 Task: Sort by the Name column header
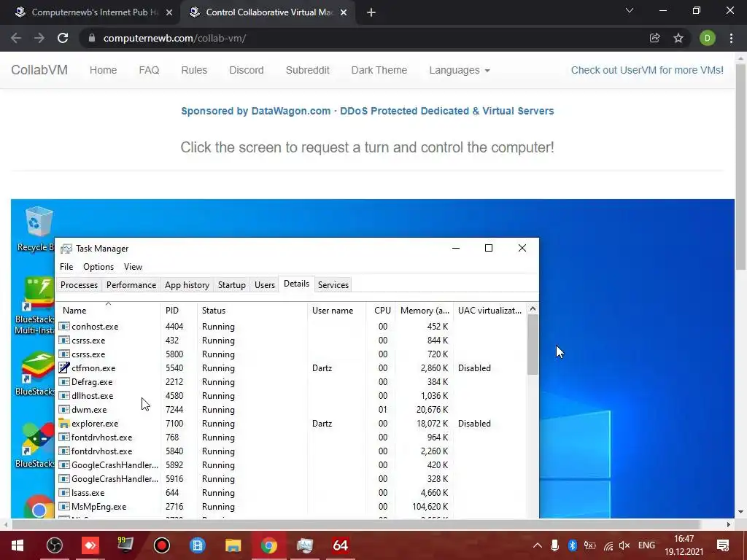108,310
